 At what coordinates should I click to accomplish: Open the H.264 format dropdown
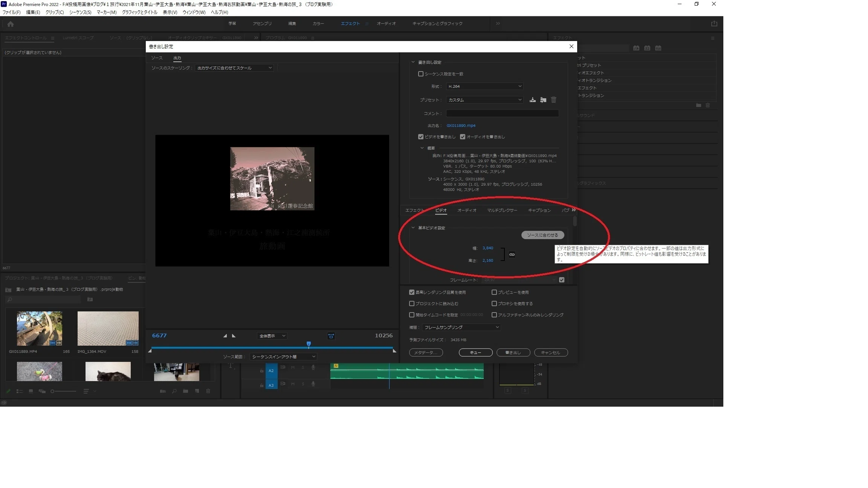485,86
